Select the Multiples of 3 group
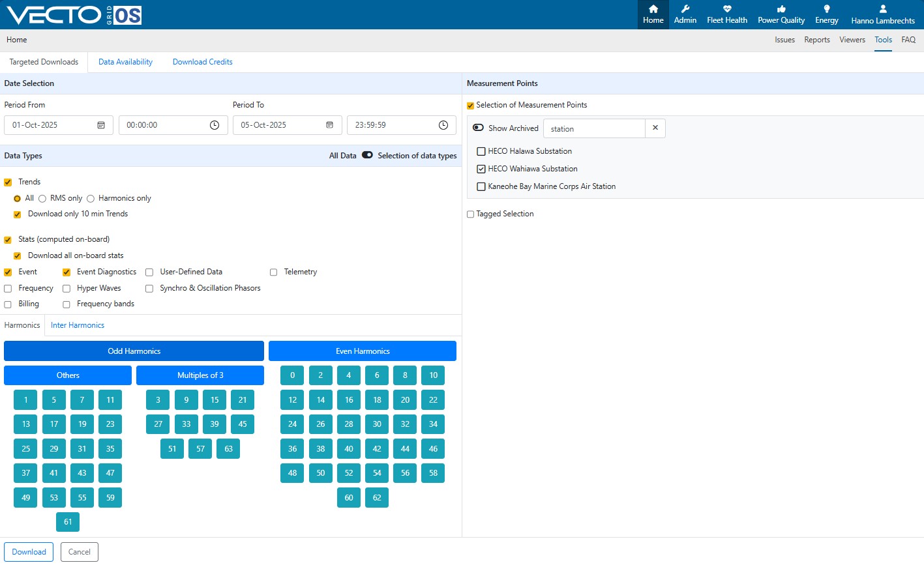This screenshot has width=924, height=565. click(200, 375)
